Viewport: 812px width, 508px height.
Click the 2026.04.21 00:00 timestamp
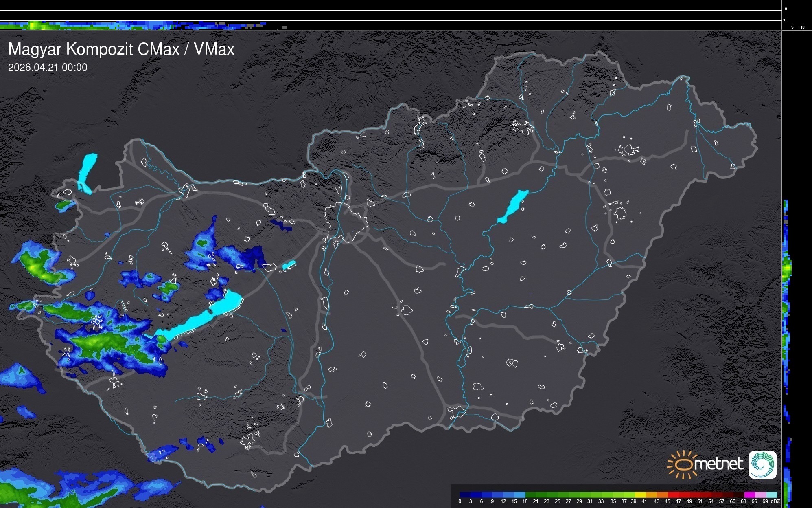[48, 68]
